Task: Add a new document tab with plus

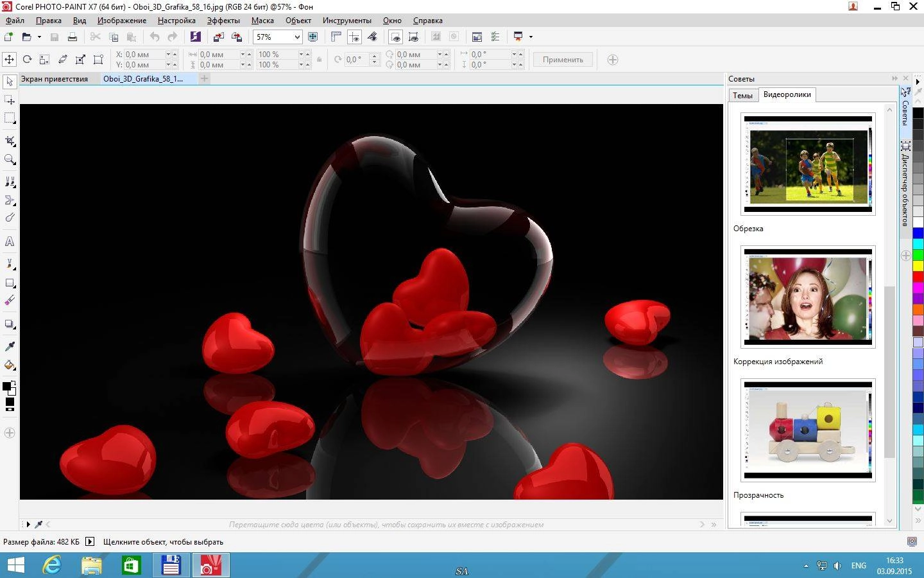Action: tap(204, 78)
